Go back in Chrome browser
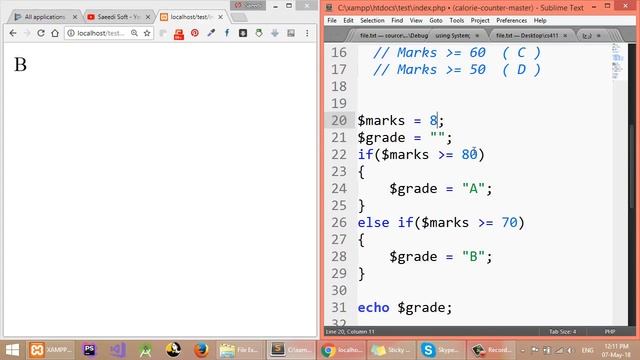Screen dimensions: 640x360 point(13,33)
